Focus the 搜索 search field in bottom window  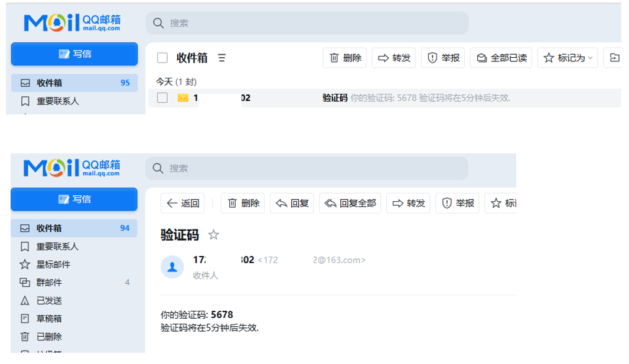(307, 168)
